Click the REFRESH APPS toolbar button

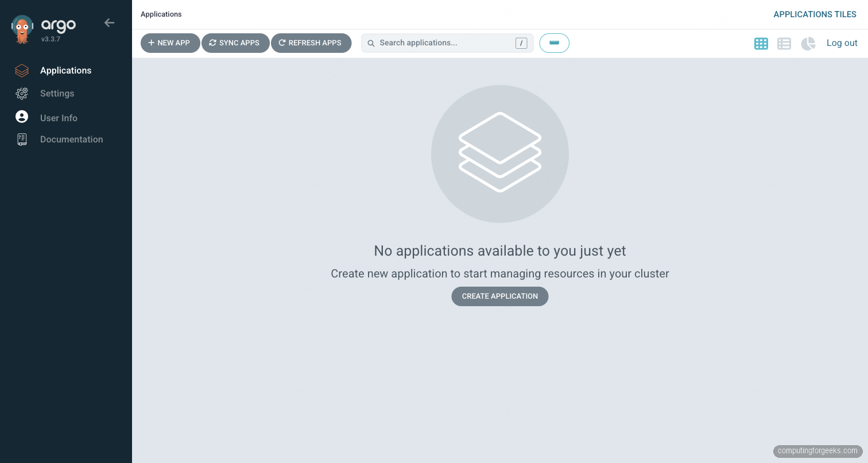click(311, 43)
